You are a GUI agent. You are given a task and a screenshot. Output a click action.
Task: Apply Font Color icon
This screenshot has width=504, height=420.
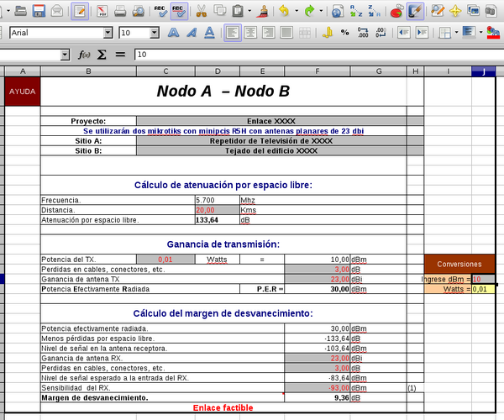[x=493, y=33]
